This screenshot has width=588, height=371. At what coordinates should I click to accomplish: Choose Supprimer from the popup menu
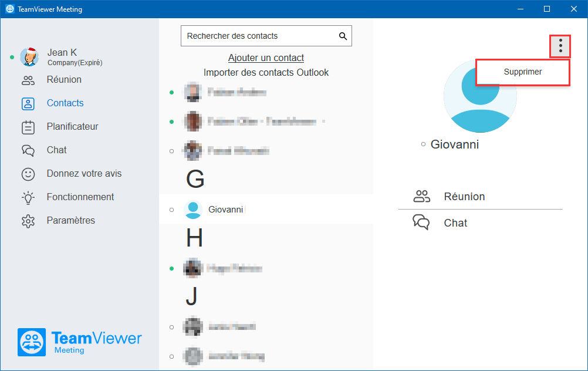[x=523, y=72]
